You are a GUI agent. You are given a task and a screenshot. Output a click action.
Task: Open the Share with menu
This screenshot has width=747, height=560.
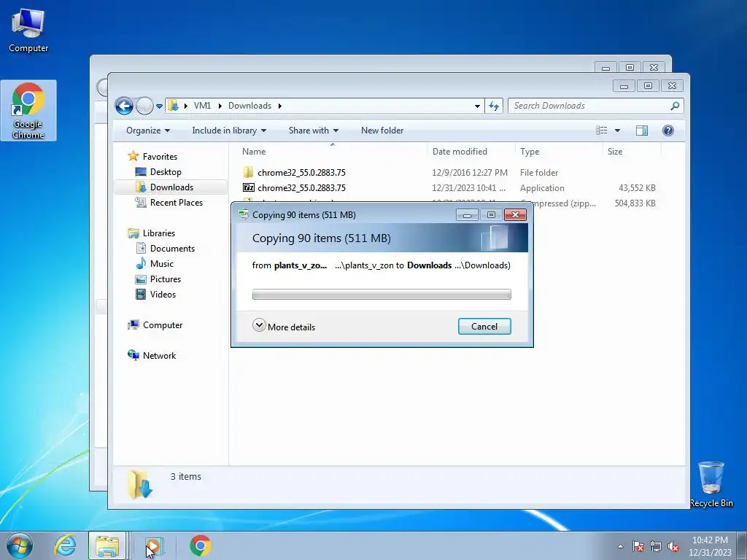click(314, 131)
